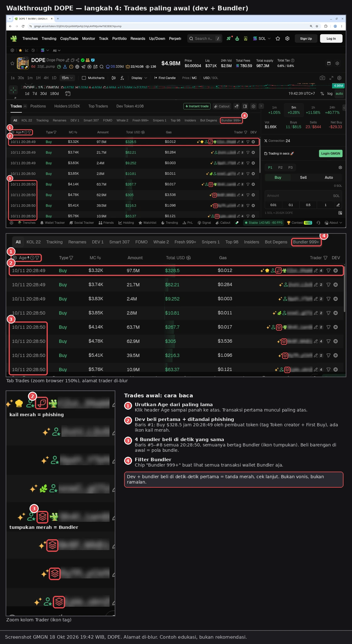352x644 pixels.
Task: Click the Callout button beside Instant trade
Action: click(222, 106)
